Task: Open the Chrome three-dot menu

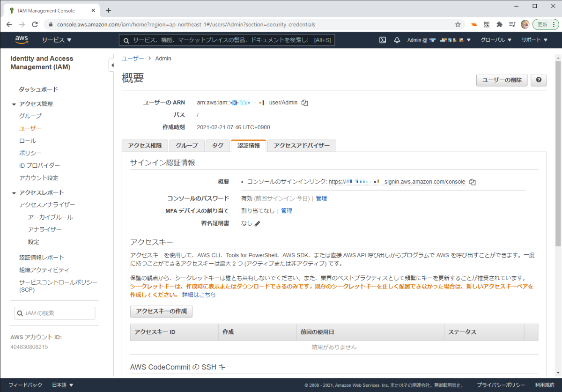Action: pyautogui.click(x=555, y=24)
